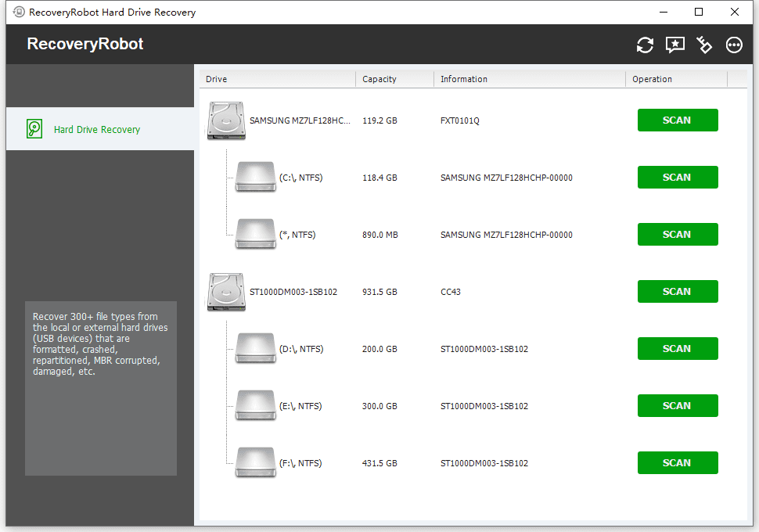Click the F:\ partition drive icon
The image size is (759, 532).
coord(255,463)
